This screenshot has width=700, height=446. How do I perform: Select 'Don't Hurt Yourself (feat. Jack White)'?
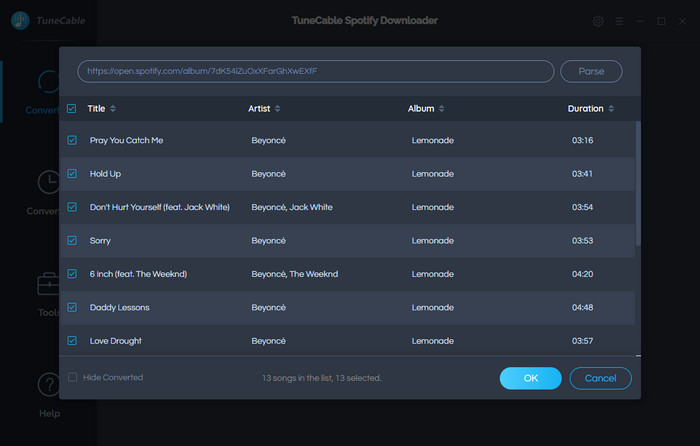click(x=160, y=207)
